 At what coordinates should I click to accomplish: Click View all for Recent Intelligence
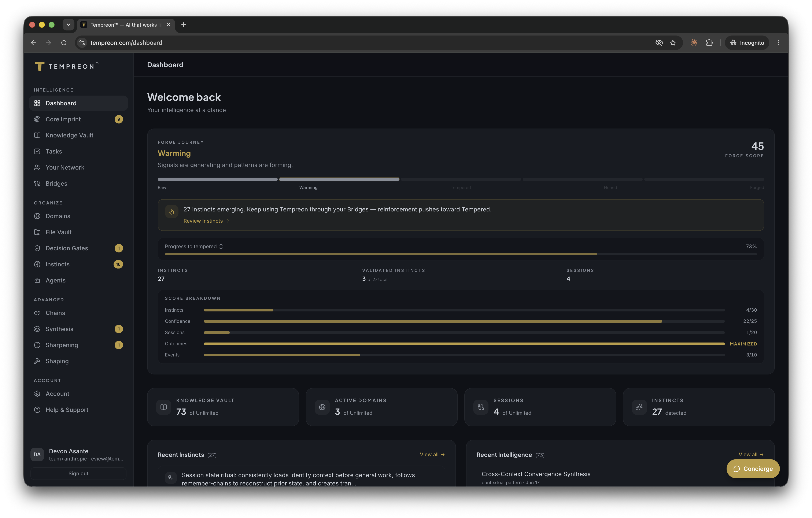pyautogui.click(x=751, y=455)
